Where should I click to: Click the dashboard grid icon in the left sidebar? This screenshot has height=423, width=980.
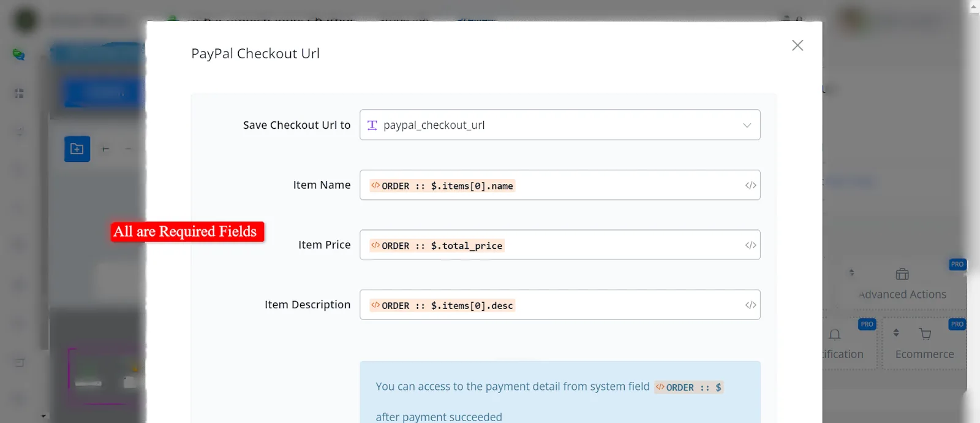point(19,93)
